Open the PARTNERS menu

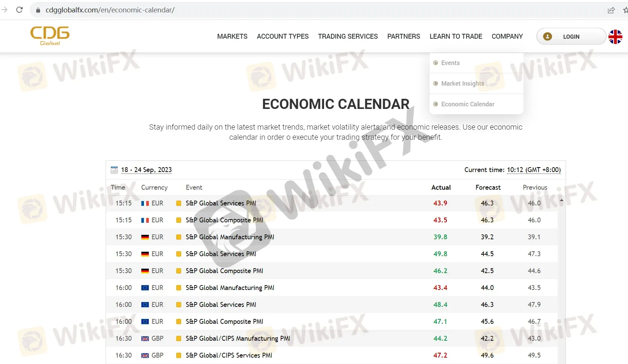404,36
